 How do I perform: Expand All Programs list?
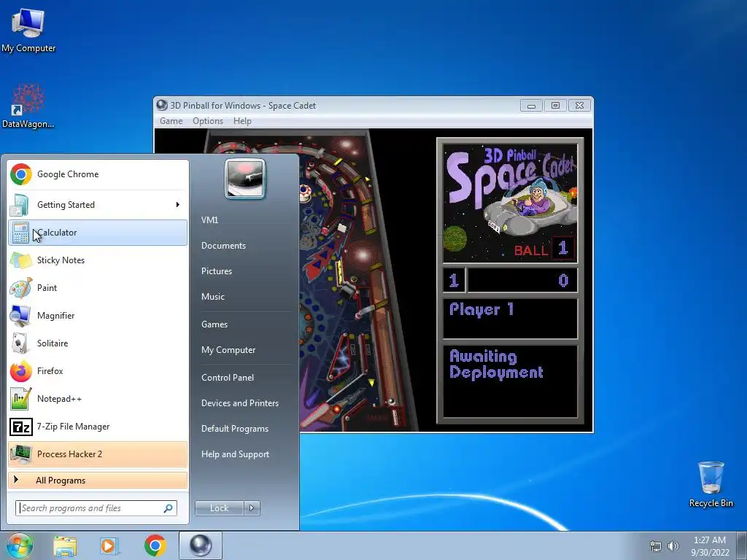(98, 481)
